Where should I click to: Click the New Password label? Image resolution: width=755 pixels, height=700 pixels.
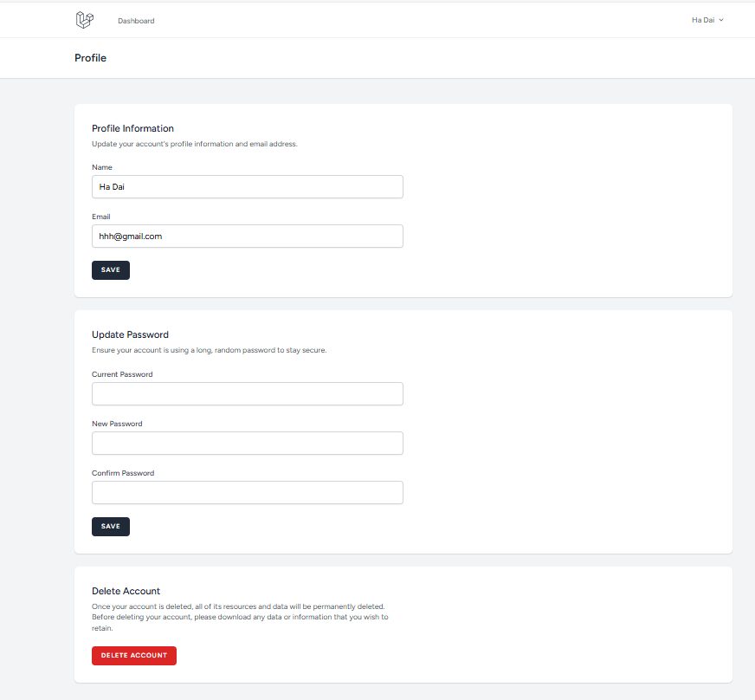[117, 424]
